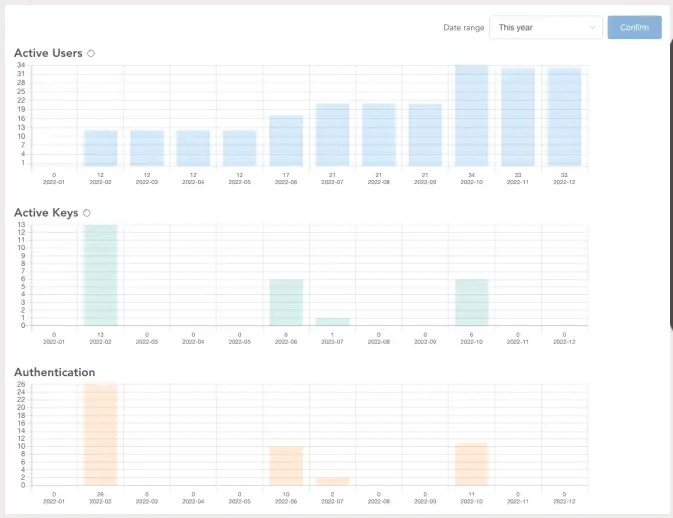Expand the This year selector chevron arrow

tap(592, 27)
